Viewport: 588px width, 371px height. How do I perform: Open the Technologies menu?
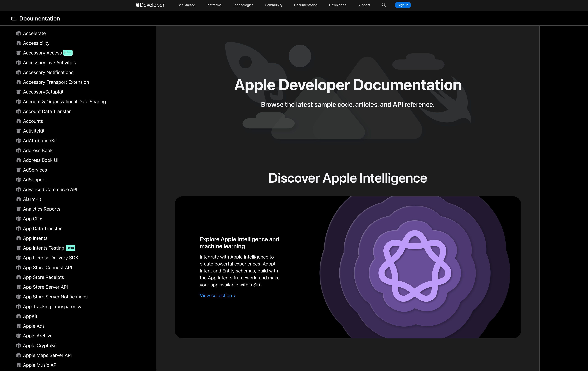(x=243, y=5)
